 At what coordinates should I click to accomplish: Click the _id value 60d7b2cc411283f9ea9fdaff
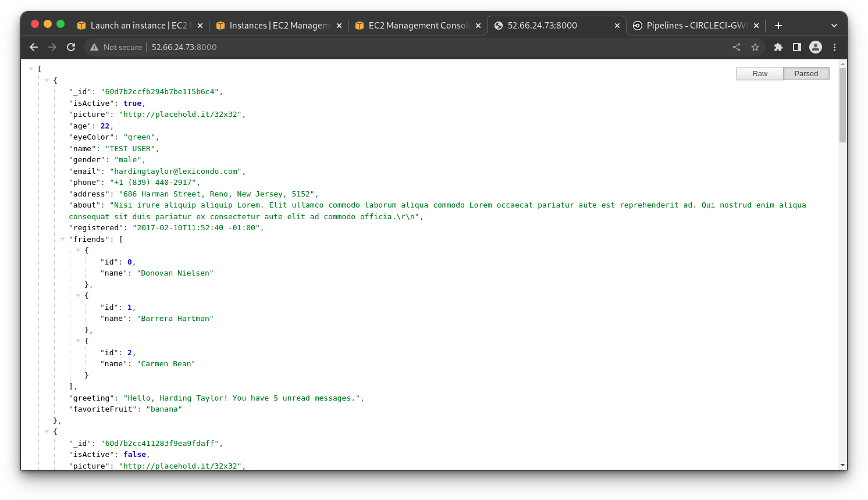(159, 444)
